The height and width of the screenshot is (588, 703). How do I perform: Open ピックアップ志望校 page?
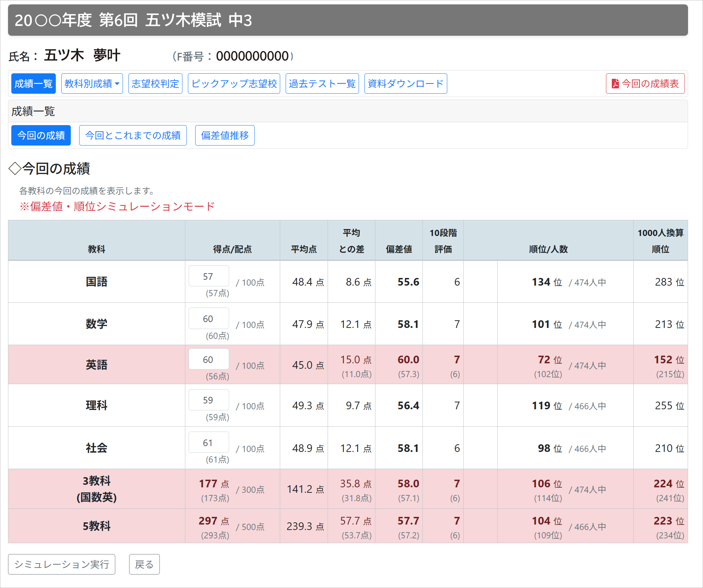pyautogui.click(x=234, y=84)
